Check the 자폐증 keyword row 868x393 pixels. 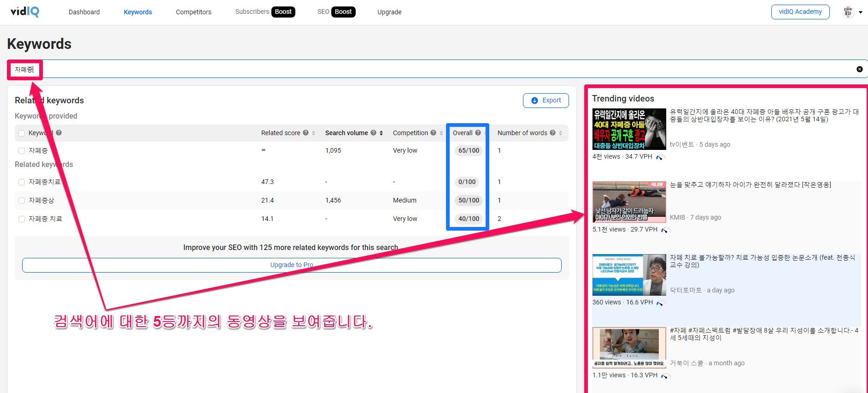[x=22, y=151]
